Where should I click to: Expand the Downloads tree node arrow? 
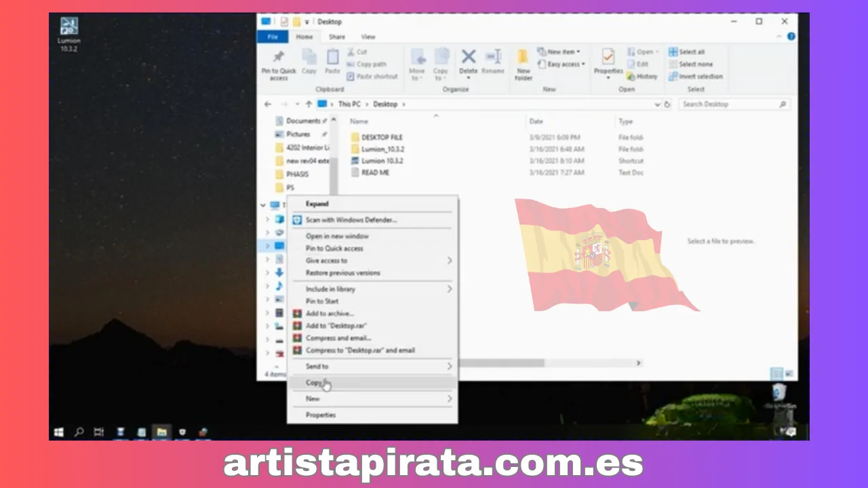pyautogui.click(x=268, y=272)
